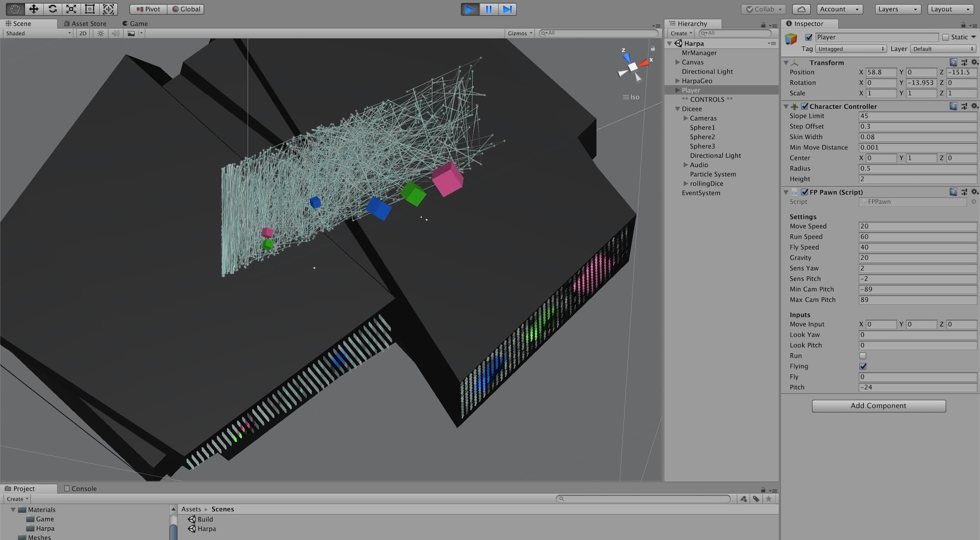980x540 pixels.
Task: Toggle 2D scene view mode
Action: tap(83, 33)
